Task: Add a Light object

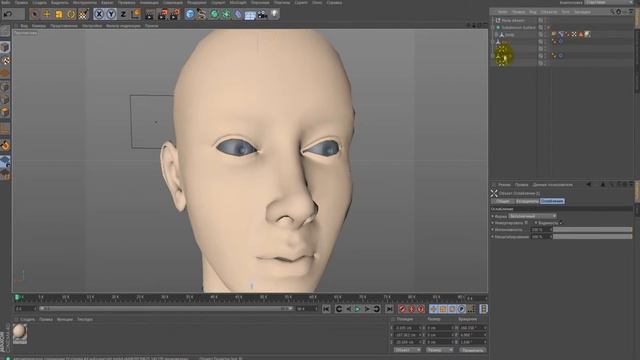Action: (x=274, y=14)
